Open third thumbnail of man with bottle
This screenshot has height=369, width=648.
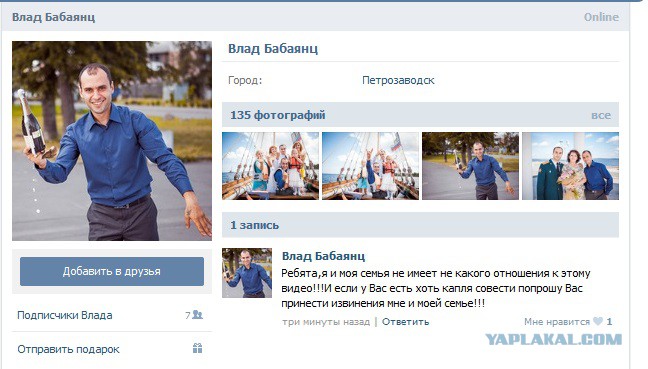470,166
